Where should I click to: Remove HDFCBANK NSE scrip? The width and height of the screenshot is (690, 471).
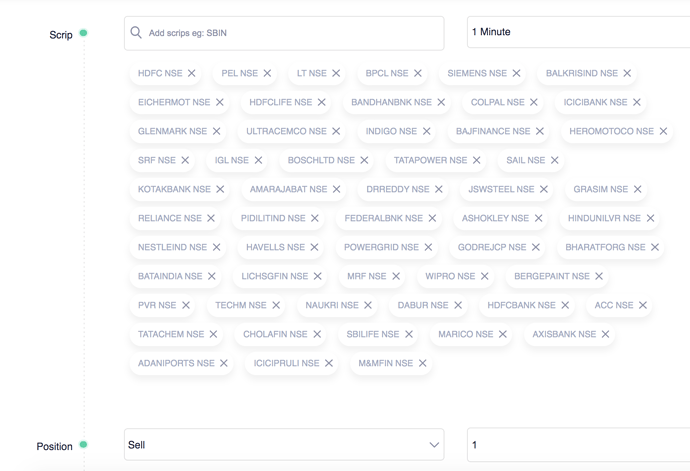565,305
